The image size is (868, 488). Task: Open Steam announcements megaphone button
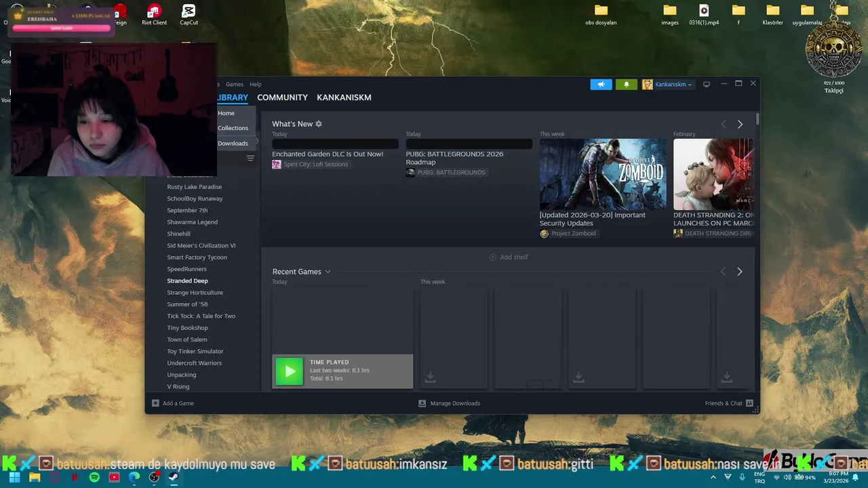601,84
